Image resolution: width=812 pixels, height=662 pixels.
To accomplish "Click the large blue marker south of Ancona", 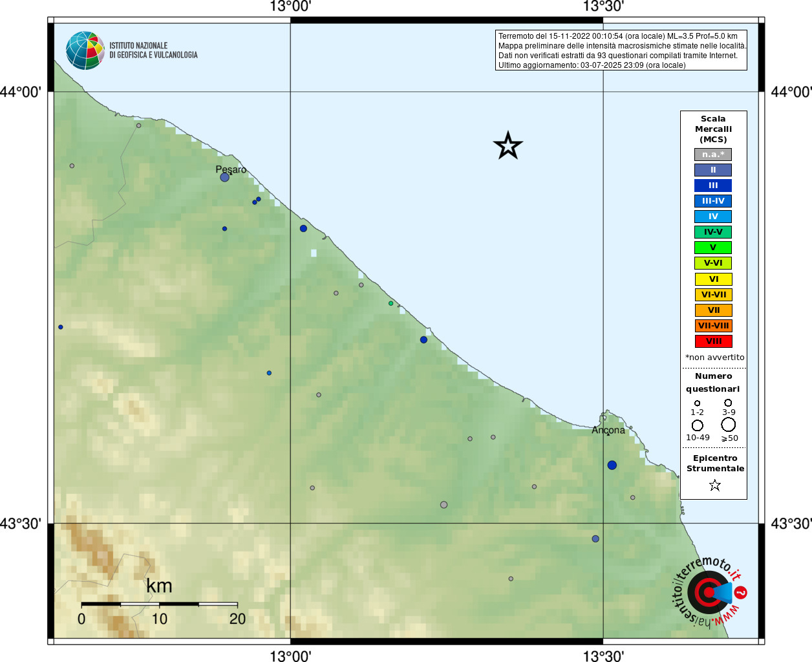I will point(612,465).
